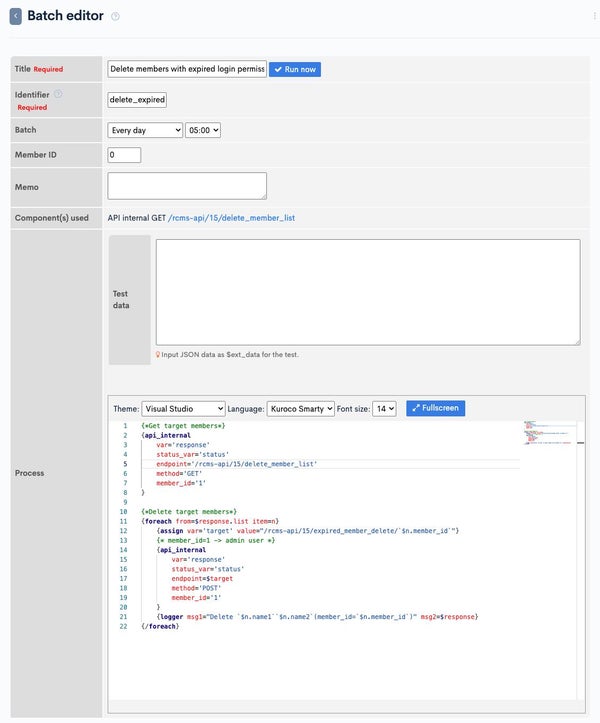
Task: Click the var='response' line on line 3
Action: (183, 444)
